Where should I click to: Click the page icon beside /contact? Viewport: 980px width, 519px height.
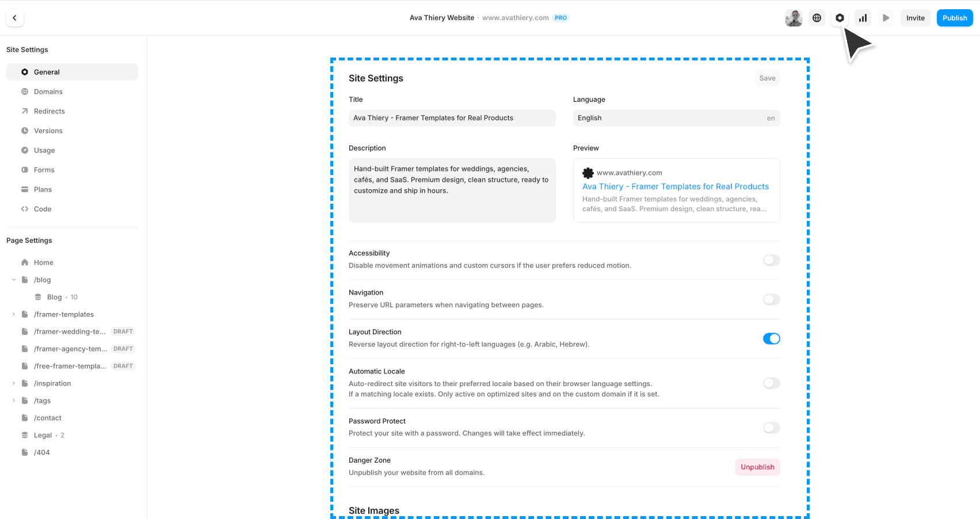25,418
